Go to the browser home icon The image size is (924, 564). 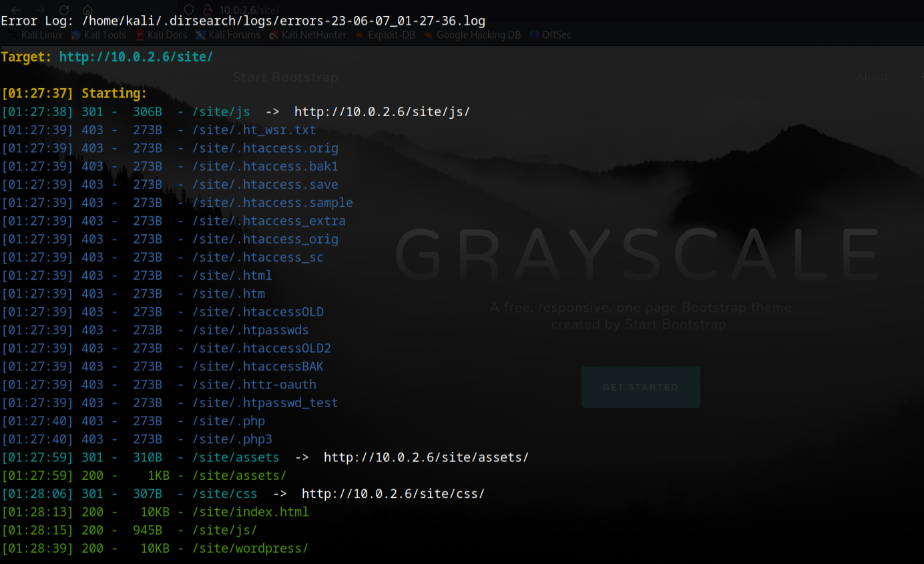pos(87,9)
